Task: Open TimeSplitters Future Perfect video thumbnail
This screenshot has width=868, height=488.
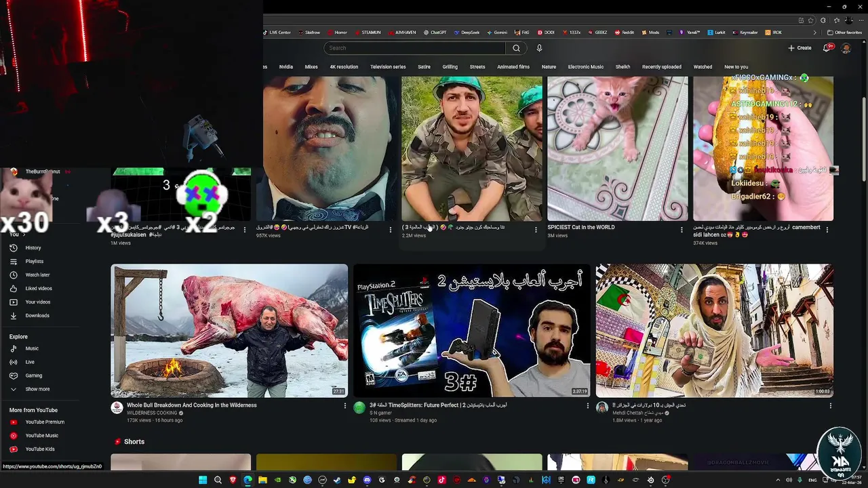Action: (472, 331)
